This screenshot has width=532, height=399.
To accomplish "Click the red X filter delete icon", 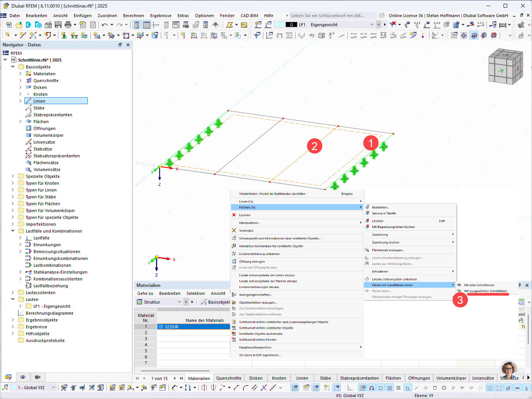I will click(393, 24).
